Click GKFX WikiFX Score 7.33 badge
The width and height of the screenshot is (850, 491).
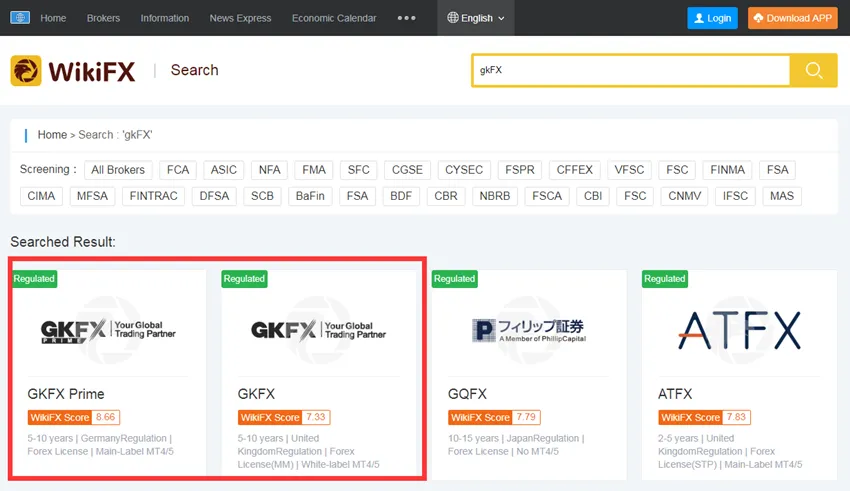click(284, 417)
